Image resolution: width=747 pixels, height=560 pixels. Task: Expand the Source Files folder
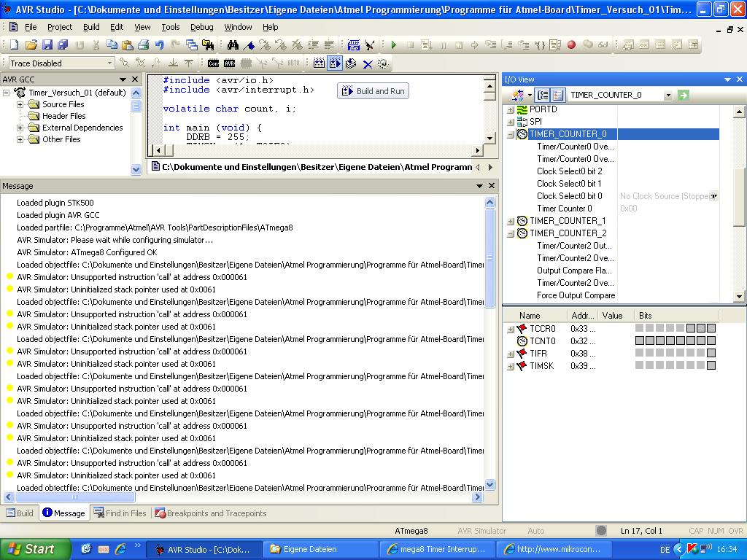(20, 104)
